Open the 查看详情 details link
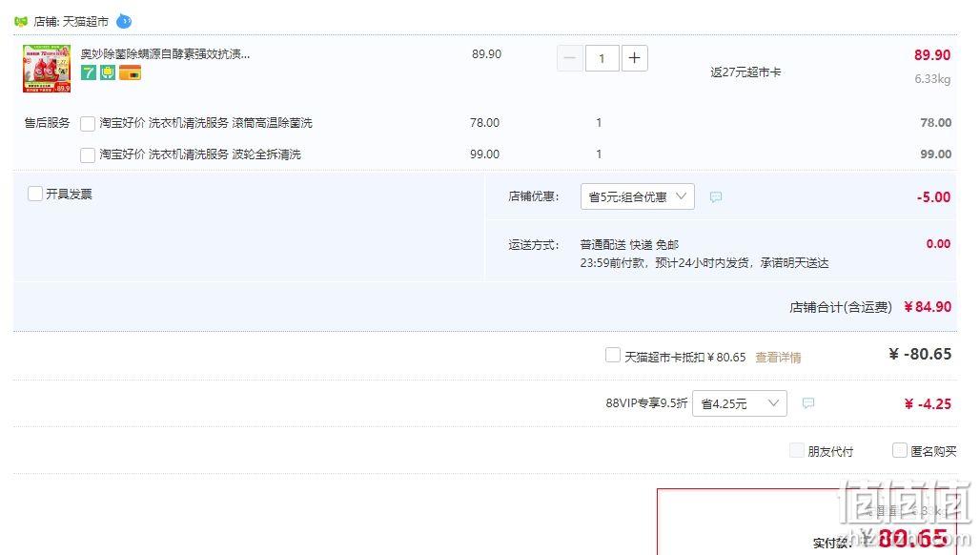980x555 pixels. (x=778, y=358)
